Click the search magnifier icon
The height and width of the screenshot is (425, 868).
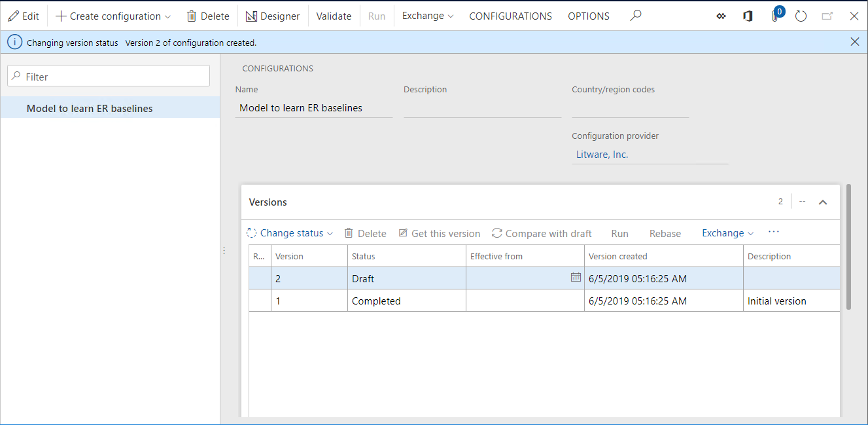coord(635,16)
